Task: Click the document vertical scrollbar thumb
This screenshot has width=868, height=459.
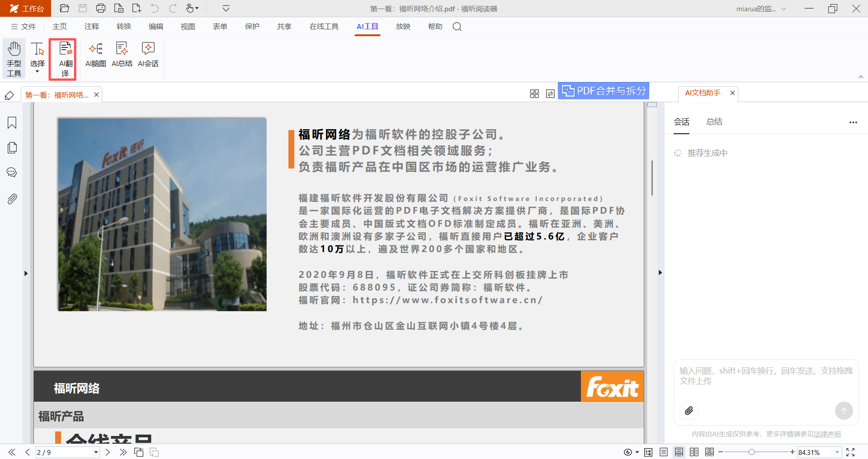Action: [652, 178]
